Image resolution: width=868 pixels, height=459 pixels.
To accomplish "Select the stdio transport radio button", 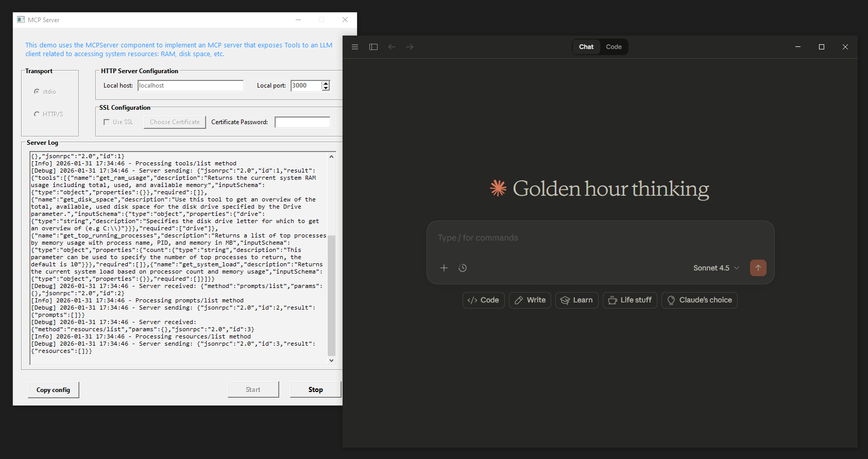I will (x=37, y=92).
